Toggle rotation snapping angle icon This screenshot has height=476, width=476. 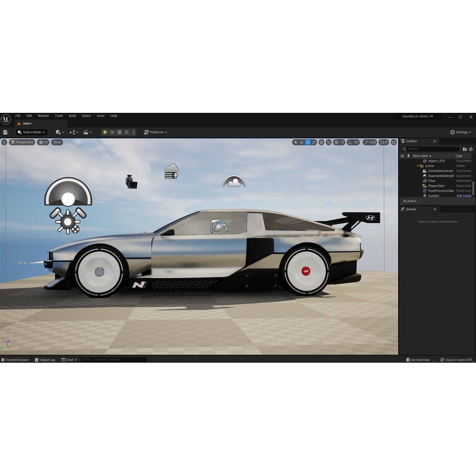(x=350, y=142)
